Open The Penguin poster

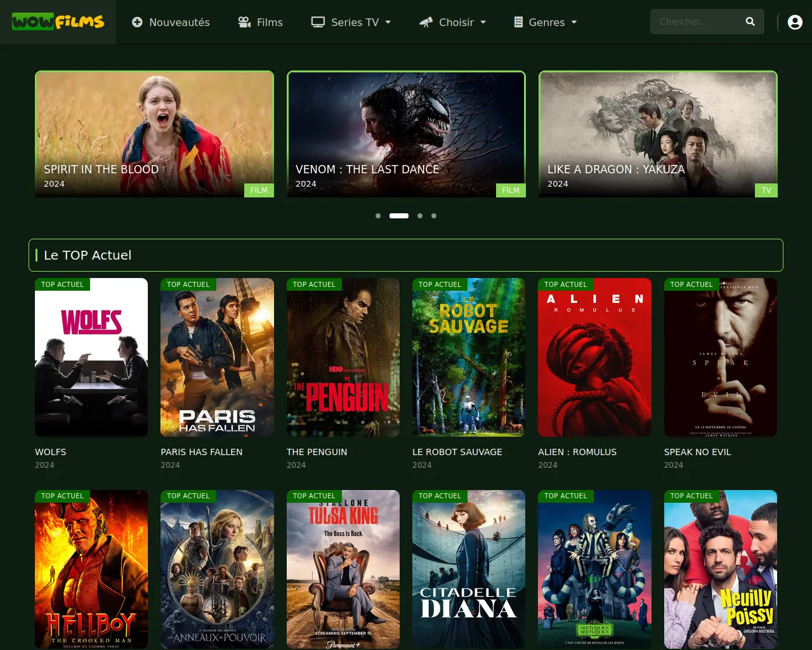coord(343,357)
